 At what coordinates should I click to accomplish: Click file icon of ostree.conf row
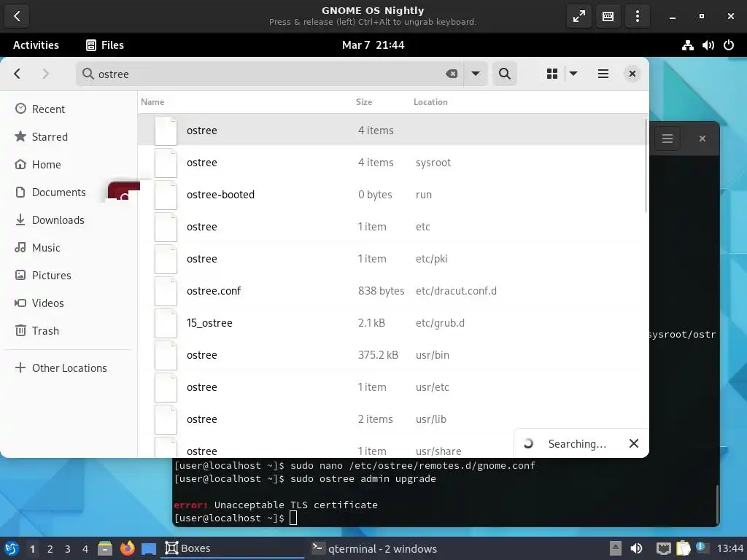click(x=166, y=290)
